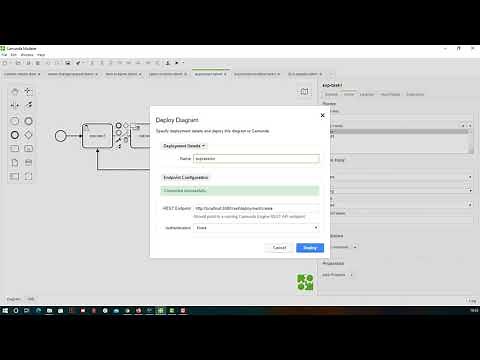Open the Authentication dropdown
Screen dimensions: 480x360
pyautogui.click(x=256, y=228)
